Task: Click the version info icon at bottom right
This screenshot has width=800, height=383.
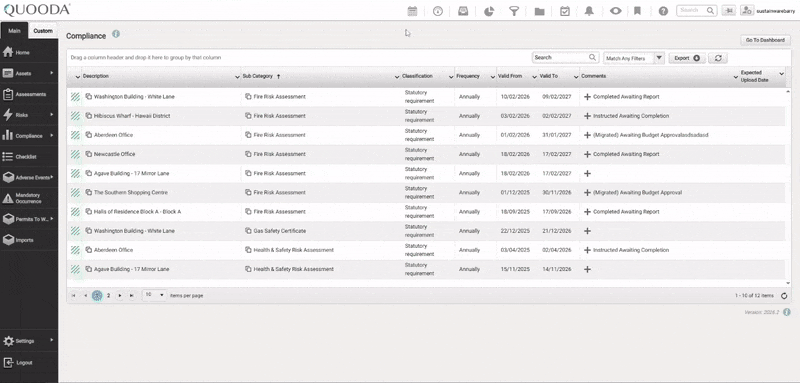Action: click(x=787, y=312)
